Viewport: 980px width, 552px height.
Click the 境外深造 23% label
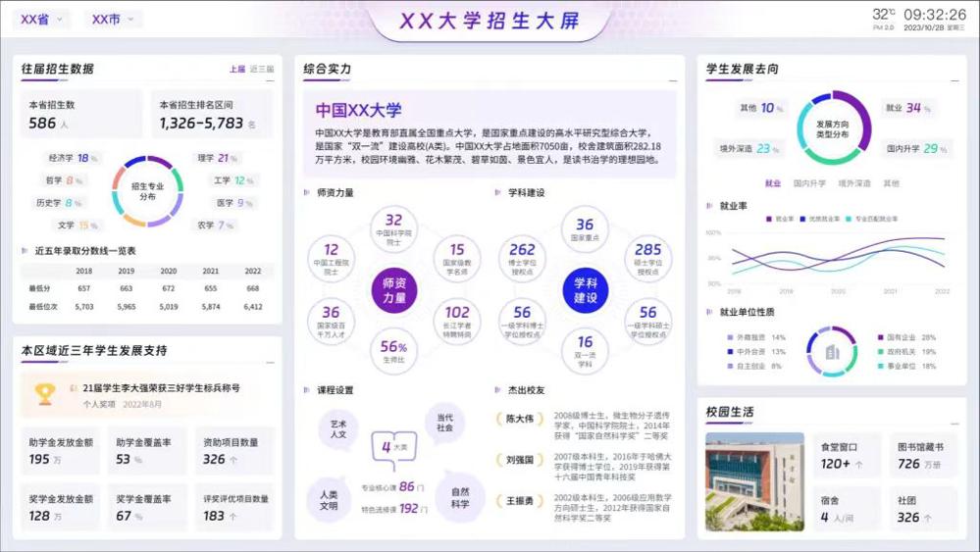[748, 149]
